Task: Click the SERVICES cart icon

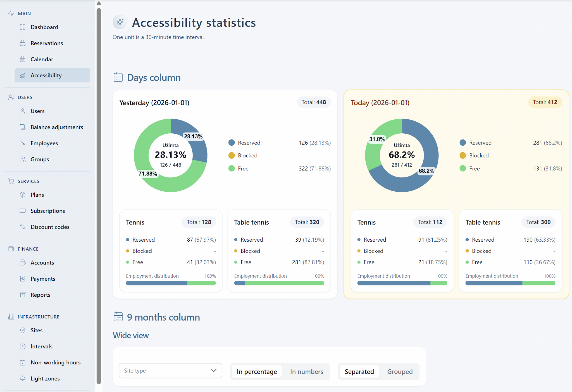Action: point(11,181)
